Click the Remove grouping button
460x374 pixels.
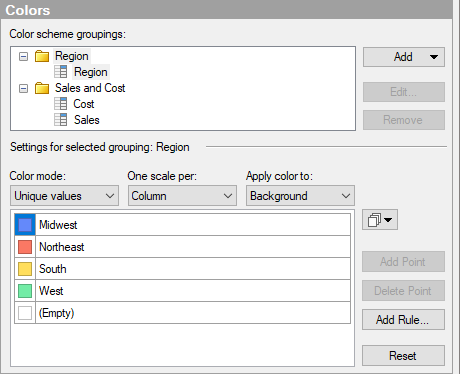404,120
